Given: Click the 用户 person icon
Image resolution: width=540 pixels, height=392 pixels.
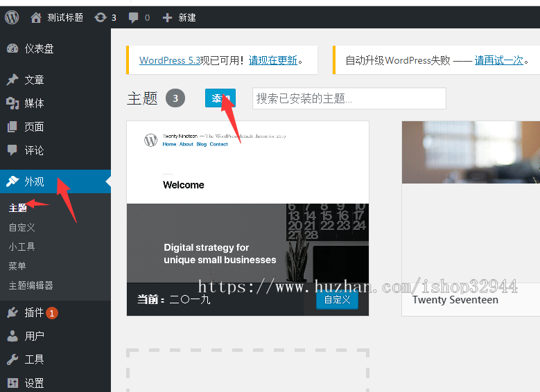Looking at the screenshot, I should click(12, 336).
